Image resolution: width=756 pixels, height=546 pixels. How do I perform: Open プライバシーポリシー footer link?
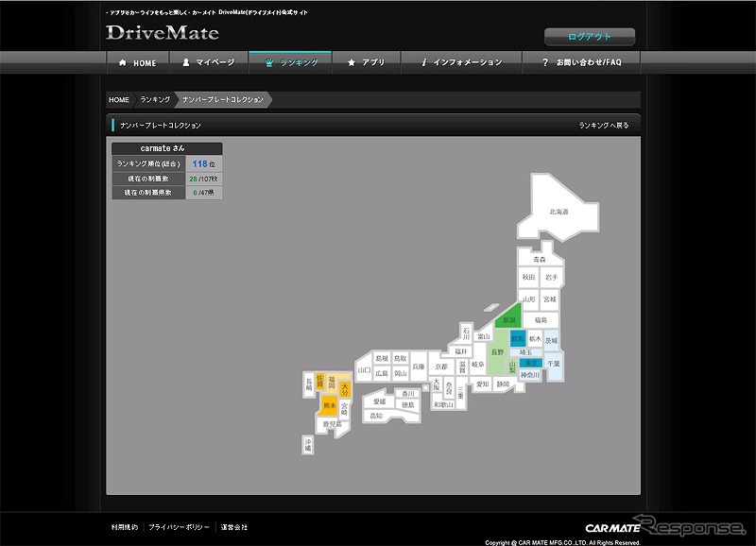(x=179, y=527)
